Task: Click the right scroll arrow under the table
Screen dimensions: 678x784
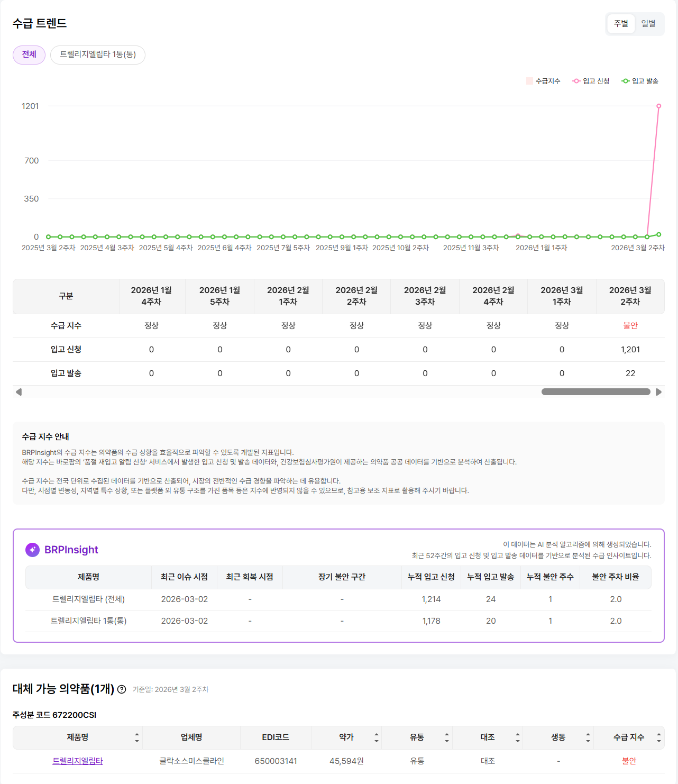Action: 658,392
